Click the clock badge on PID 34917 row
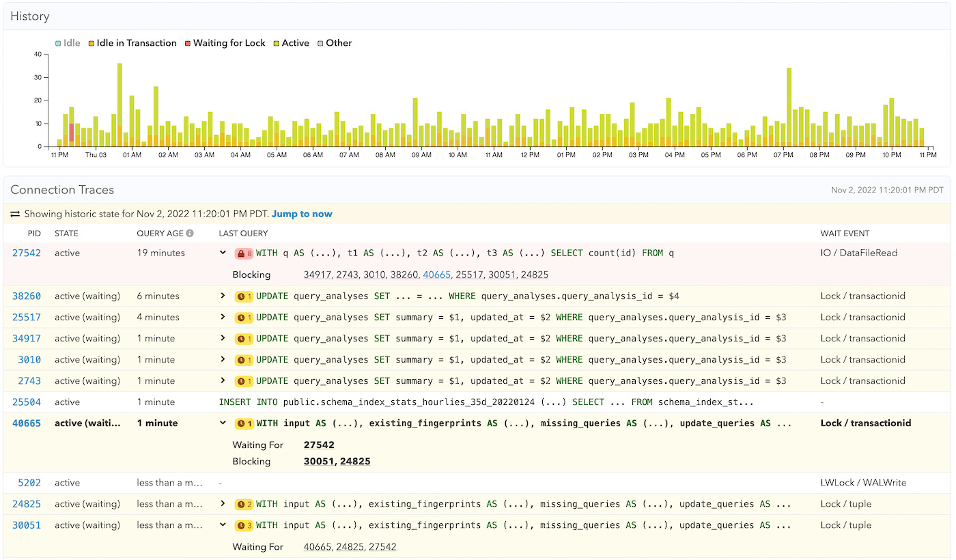956x560 pixels. [244, 339]
